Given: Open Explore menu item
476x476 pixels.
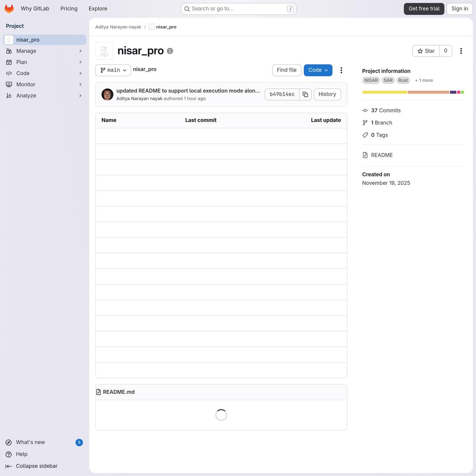Looking at the screenshot, I should [98, 9].
